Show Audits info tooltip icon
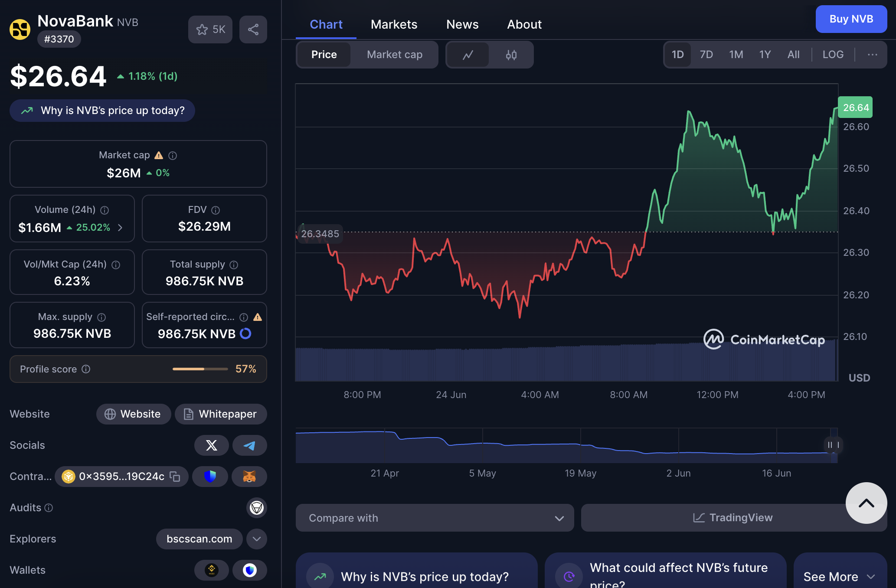This screenshot has width=896, height=588. pos(49,508)
